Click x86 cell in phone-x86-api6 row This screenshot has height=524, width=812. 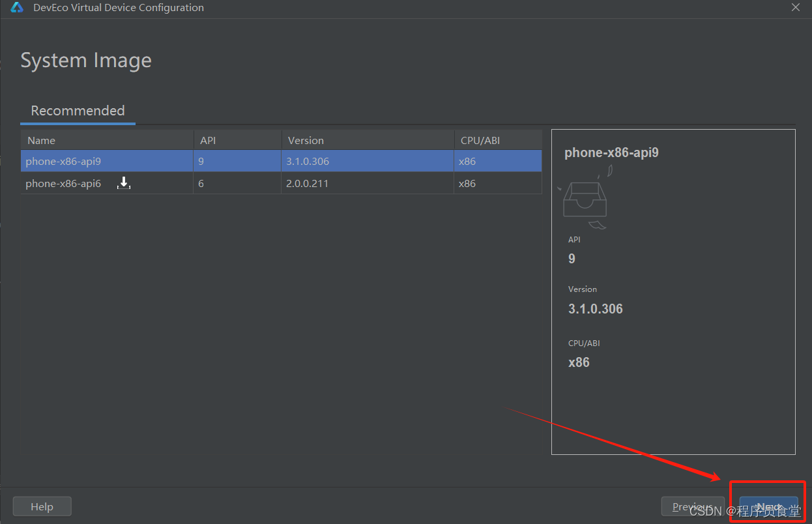click(498, 183)
